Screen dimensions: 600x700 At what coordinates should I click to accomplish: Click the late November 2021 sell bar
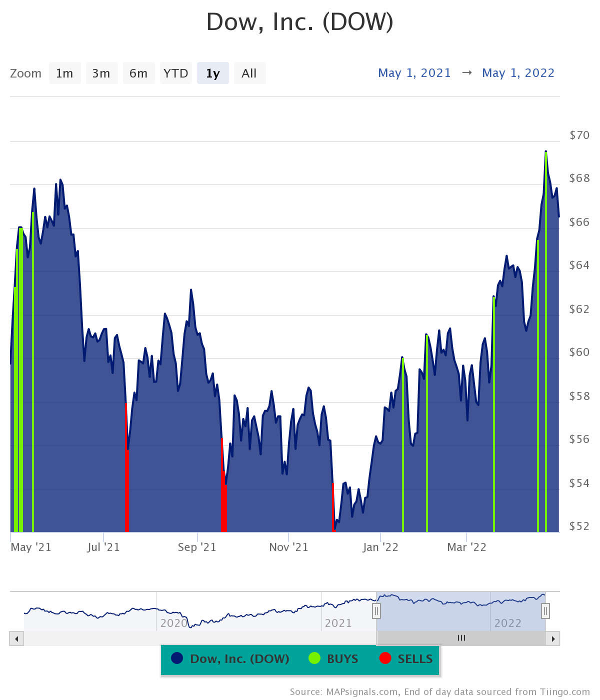tap(333, 507)
